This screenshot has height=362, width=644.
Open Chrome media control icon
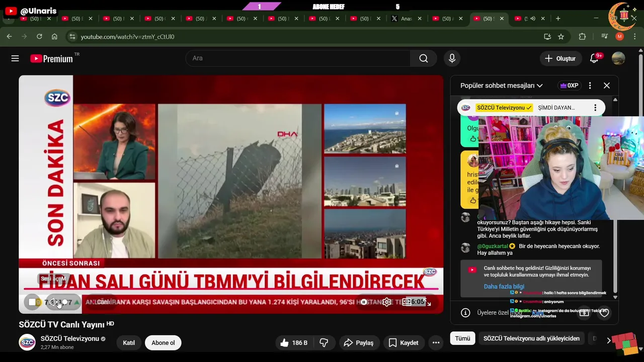click(605, 37)
